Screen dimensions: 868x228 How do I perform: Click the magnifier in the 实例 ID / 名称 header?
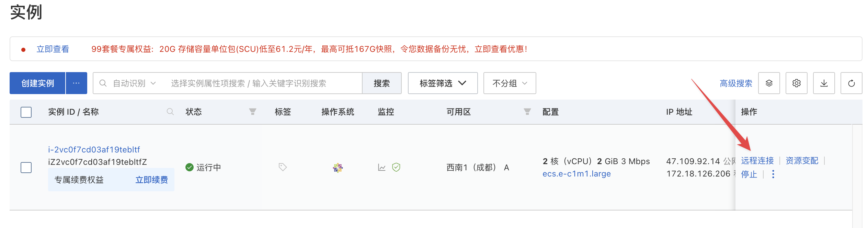point(170,112)
